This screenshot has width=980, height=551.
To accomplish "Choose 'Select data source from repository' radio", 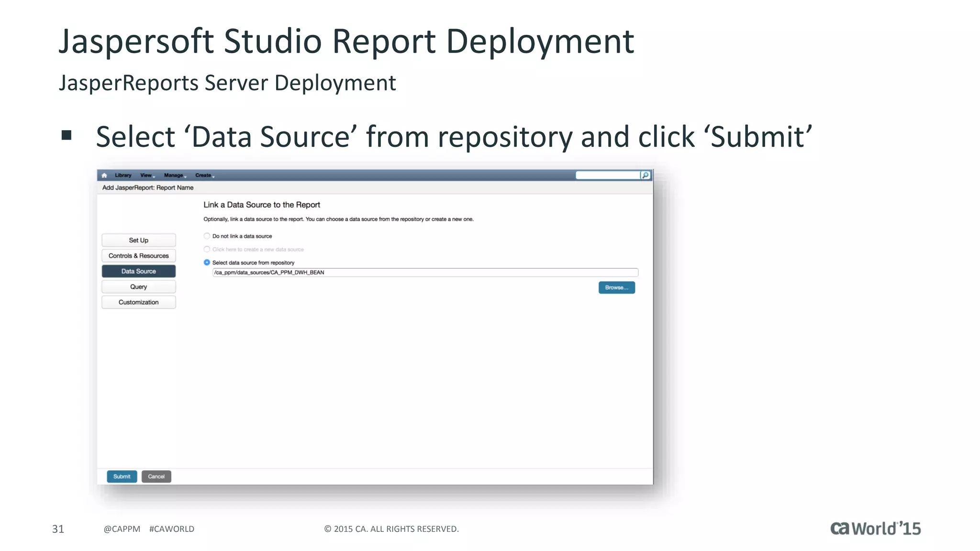I will (207, 263).
